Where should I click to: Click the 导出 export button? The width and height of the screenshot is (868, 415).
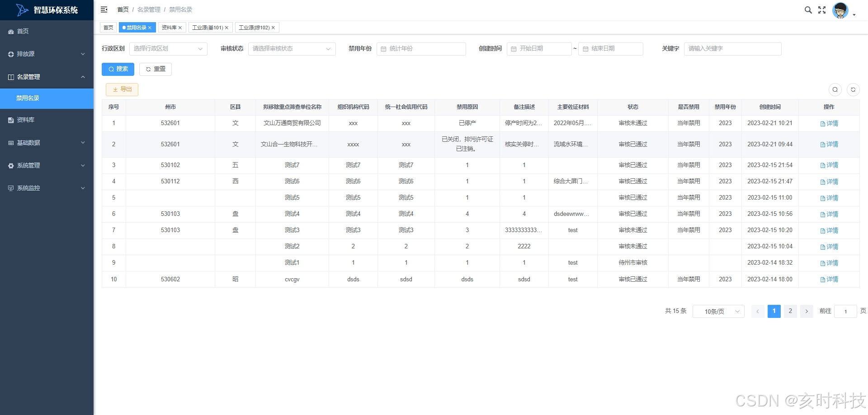coord(122,89)
